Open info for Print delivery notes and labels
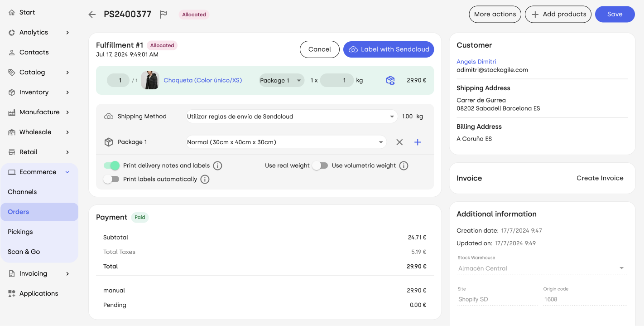Screen dimensions: 644x326 217,165
